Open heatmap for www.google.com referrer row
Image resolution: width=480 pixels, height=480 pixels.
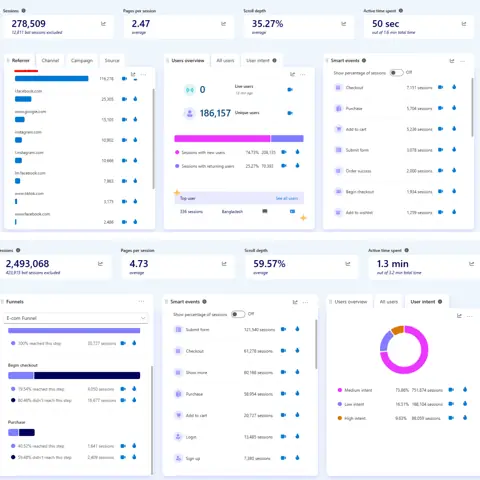click(135, 119)
